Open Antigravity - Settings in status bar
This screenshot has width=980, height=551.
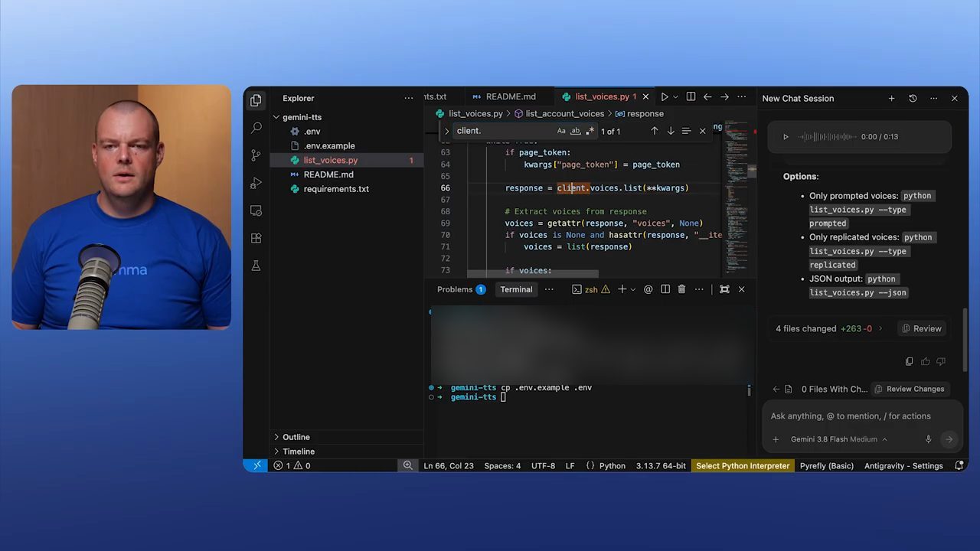coord(903,465)
